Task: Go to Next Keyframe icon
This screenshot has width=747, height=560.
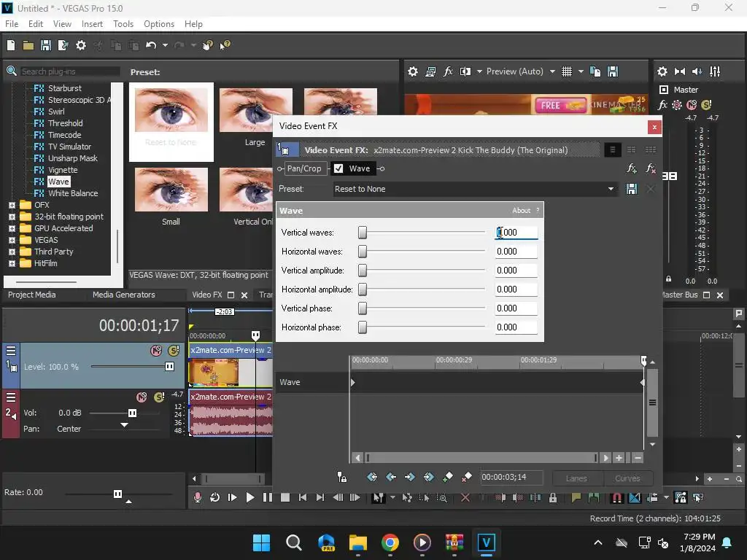Action: click(x=410, y=477)
